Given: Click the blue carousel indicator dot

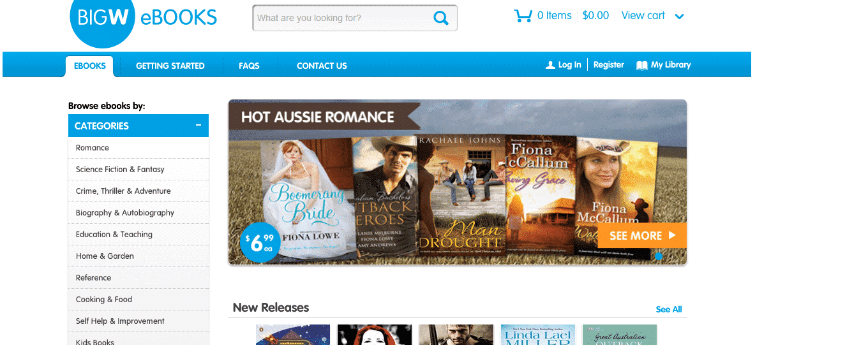Looking at the screenshot, I should (x=659, y=256).
